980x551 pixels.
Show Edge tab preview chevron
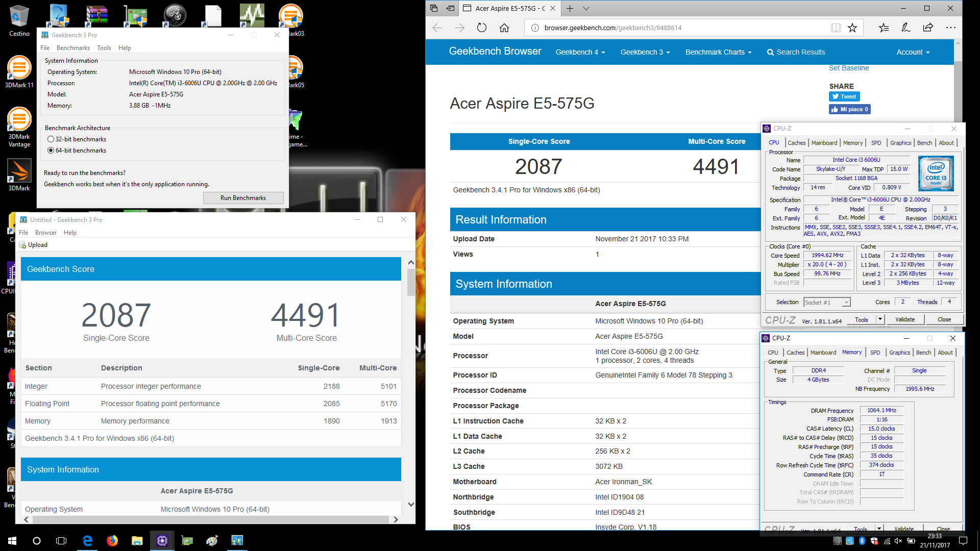point(586,8)
